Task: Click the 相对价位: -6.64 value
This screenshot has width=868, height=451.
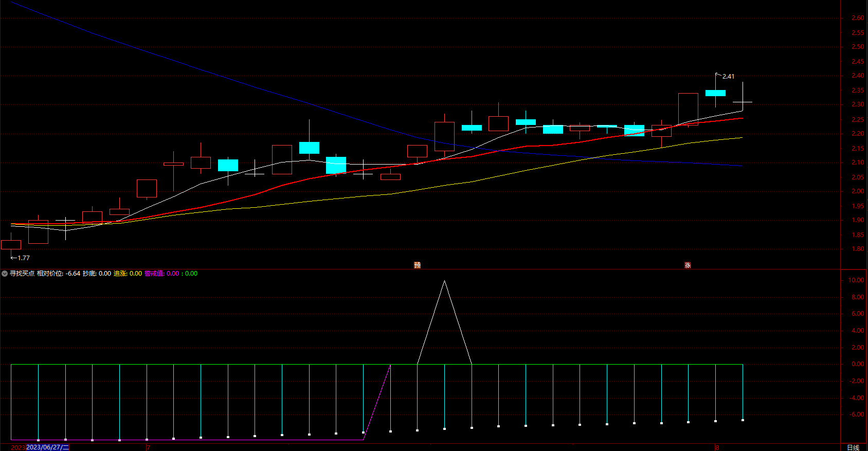Action: pyautogui.click(x=59, y=274)
